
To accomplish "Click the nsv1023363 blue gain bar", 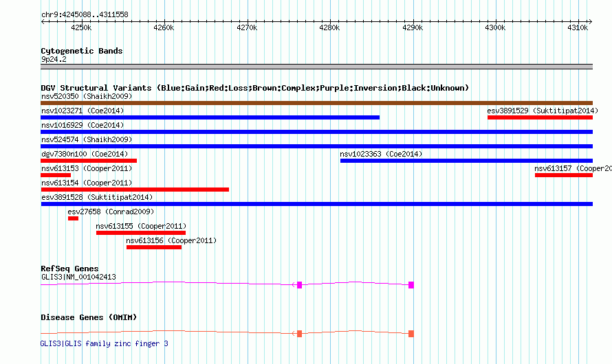I will (466, 161).
